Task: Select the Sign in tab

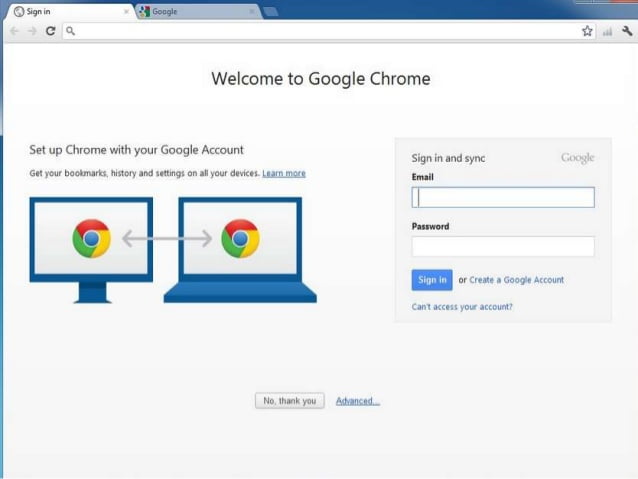Action: tap(70, 11)
